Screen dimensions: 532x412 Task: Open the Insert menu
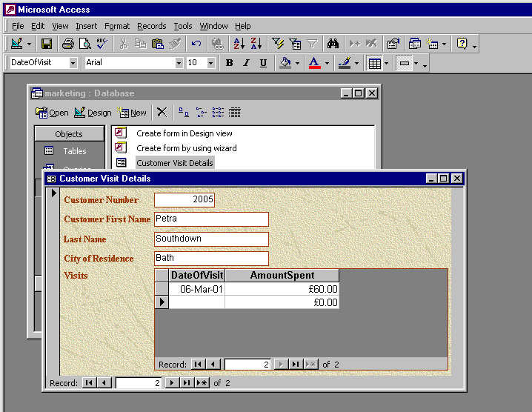[86, 26]
